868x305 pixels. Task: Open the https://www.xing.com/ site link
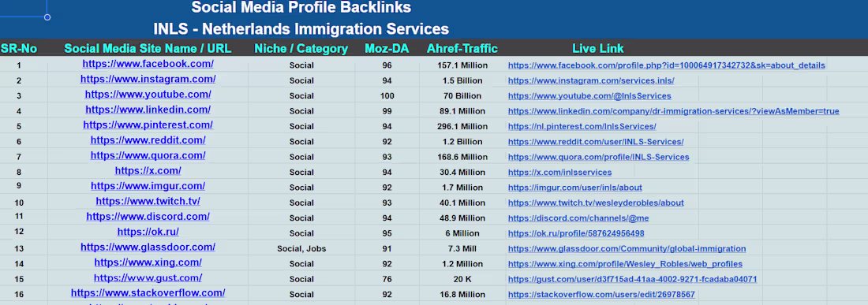pyautogui.click(x=148, y=263)
